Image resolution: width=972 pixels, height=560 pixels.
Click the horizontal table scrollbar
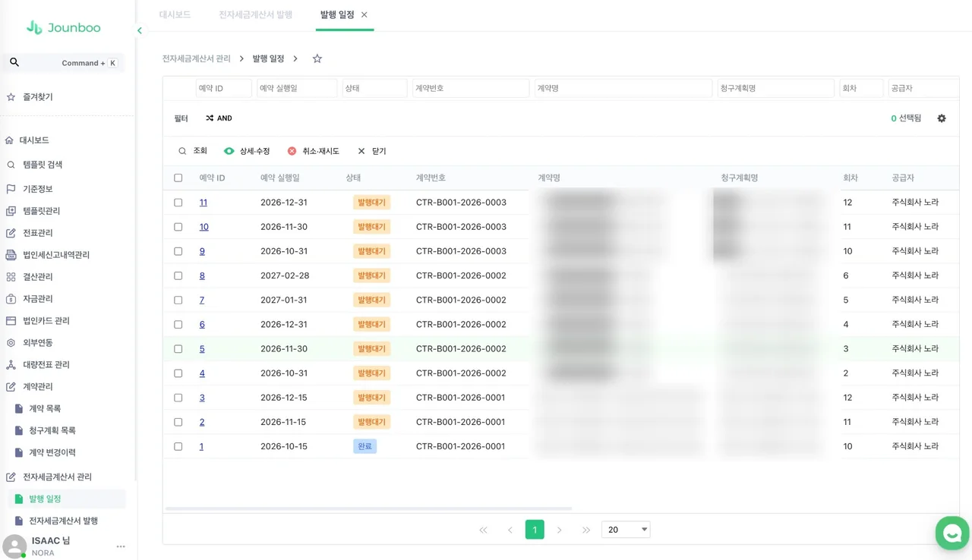point(368,509)
